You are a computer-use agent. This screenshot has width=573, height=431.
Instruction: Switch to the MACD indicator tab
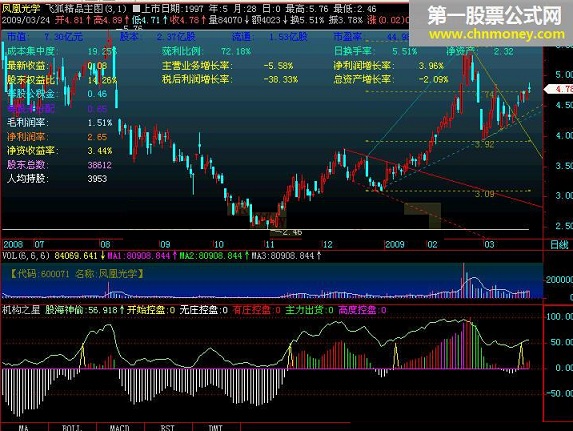(120, 427)
